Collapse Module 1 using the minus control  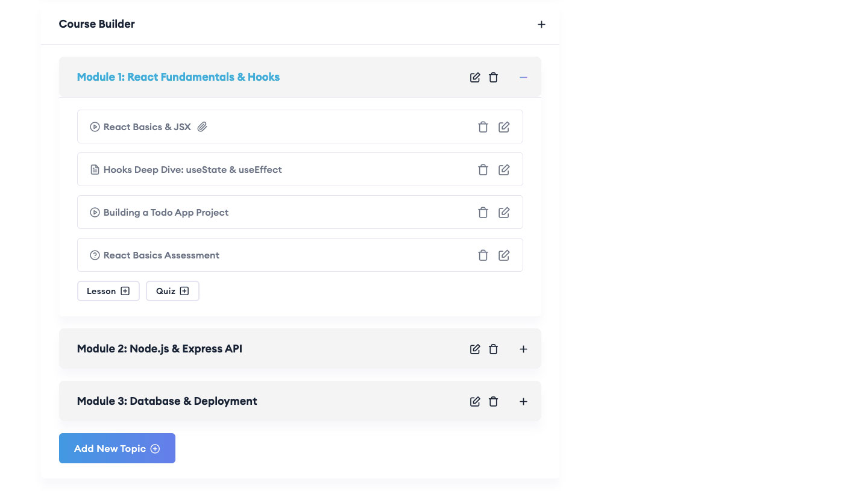click(523, 77)
